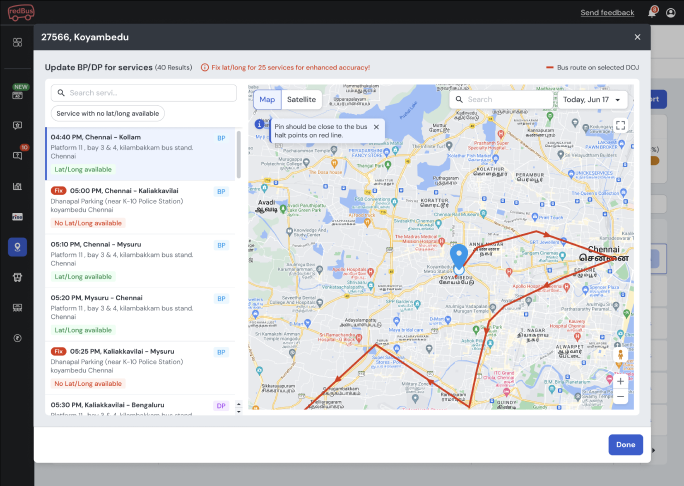The height and width of the screenshot is (486, 684).
Task: Click the warning icon beside fix lat/long
Action: click(x=205, y=68)
